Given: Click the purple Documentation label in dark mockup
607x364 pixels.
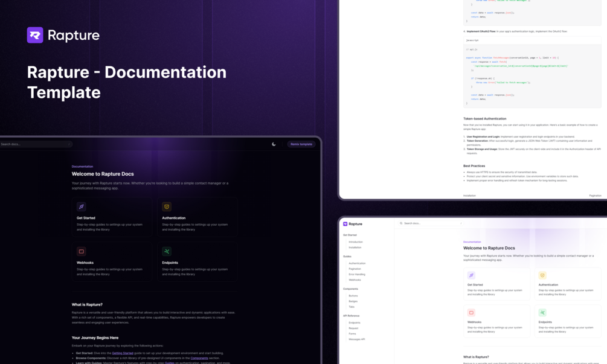Looking at the screenshot, I should pos(82,167).
